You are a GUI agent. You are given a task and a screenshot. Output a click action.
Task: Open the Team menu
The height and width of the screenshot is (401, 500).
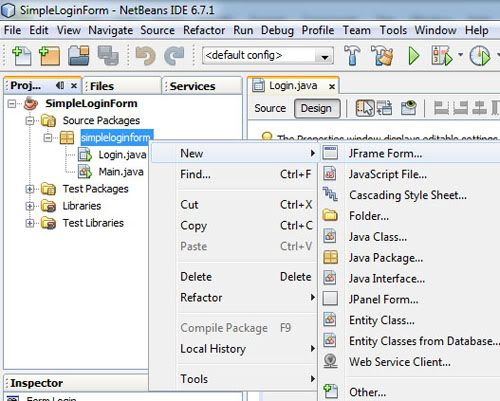[x=357, y=30]
